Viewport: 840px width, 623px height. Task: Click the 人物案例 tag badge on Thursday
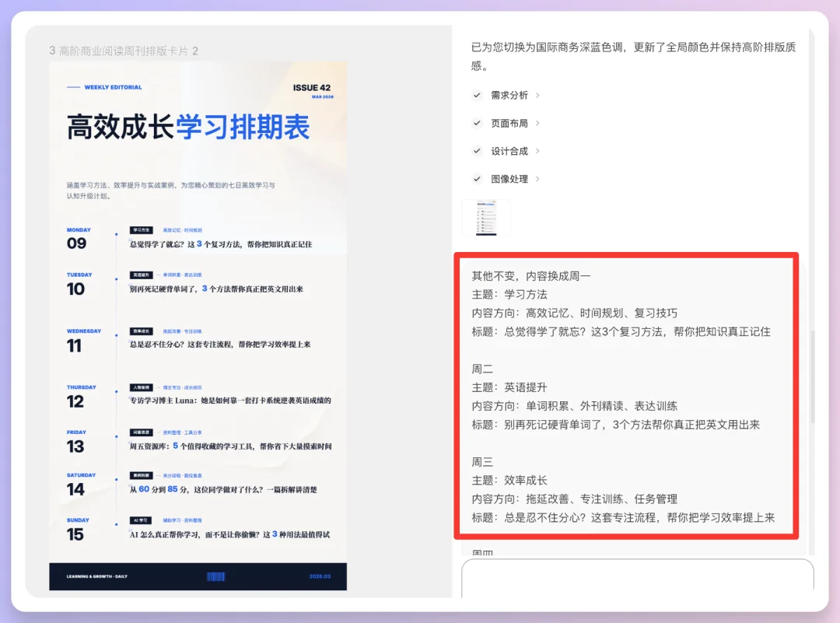pos(140,387)
